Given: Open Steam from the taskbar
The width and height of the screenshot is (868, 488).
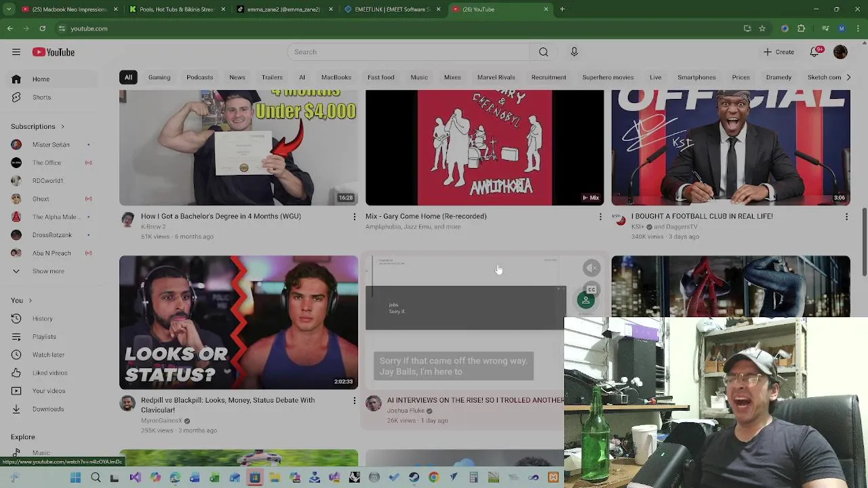Looking at the screenshot, I should point(414,478).
